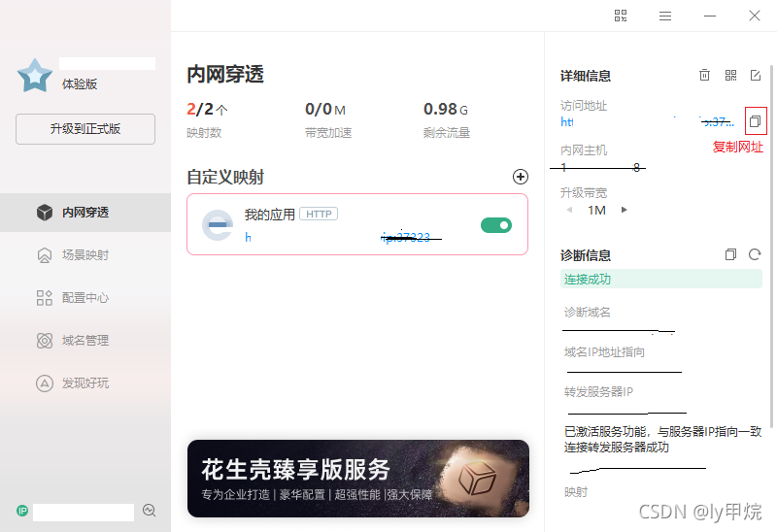The image size is (777, 532).
Task: Click the diagnose magnifier icon near IP
Action: pyautogui.click(x=150, y=511)
